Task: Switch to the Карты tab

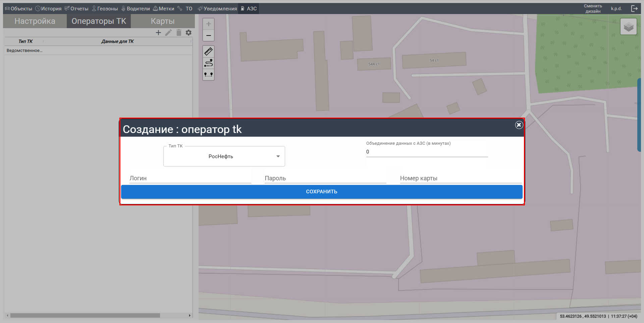Action: 163,21
